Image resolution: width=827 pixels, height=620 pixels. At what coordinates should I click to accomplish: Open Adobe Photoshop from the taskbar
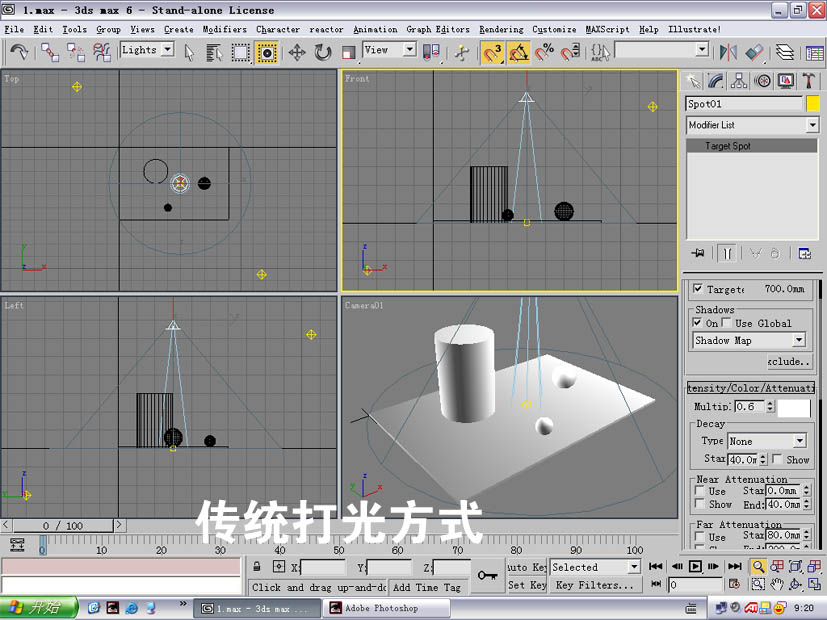pyautogui.click(x=386, y=608)
